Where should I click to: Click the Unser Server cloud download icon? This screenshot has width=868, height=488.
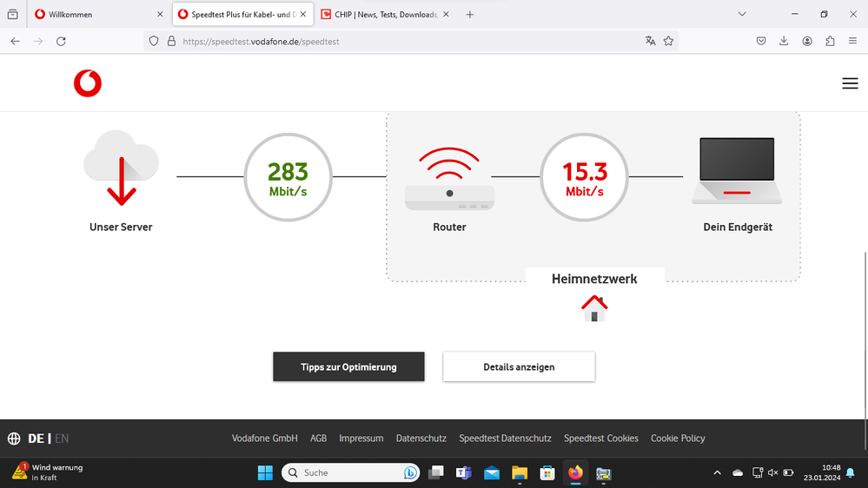pyautogui.click(x=121, y=168)
